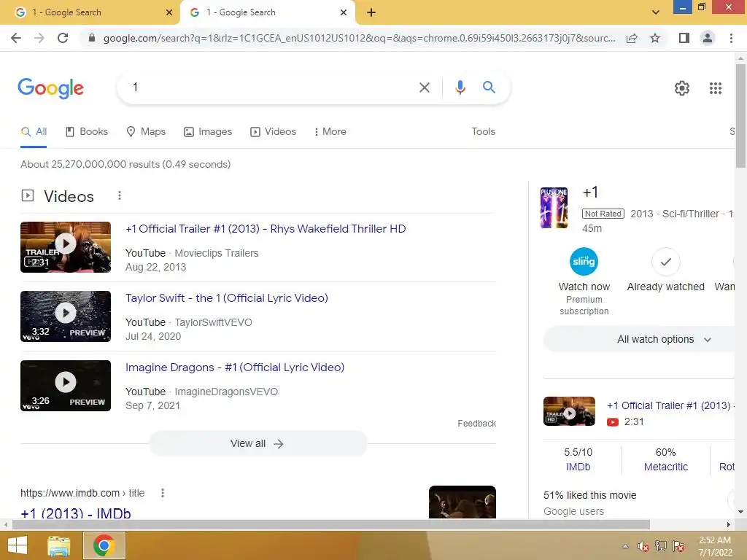Switch to the first Google Search tab
The width and height of the screenshot is (747, 560).
pyautogui.click(x=90, y=13)
